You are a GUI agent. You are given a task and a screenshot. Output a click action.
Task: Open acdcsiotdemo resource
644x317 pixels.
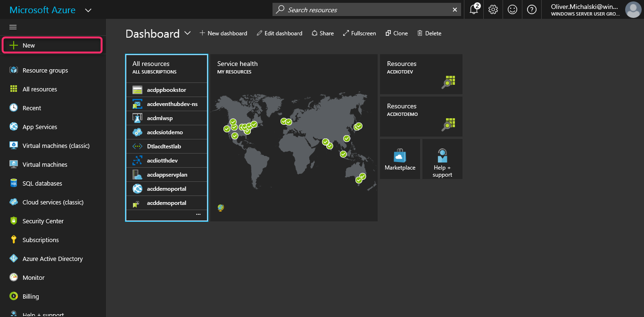click(x=166, y=132)
